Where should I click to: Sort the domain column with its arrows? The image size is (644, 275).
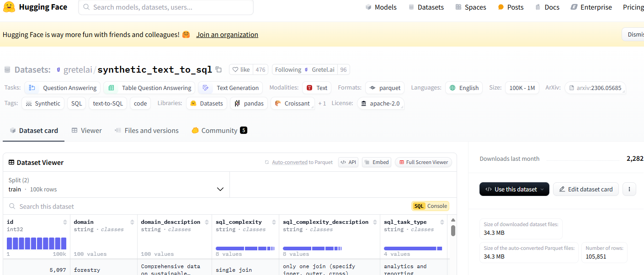[x=132, y=222]
